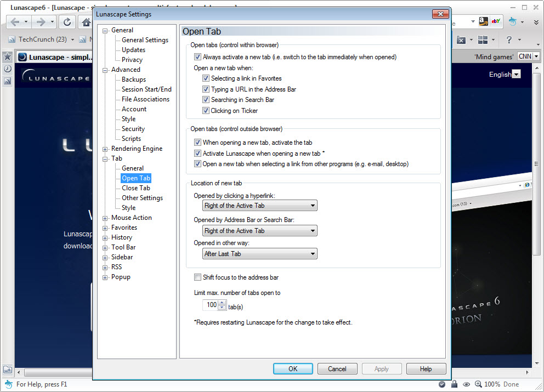Viewport: 544px width, 392px height.
Task: Open the 'Opened in other way' dropdown
Action: [x=259, y=254]
